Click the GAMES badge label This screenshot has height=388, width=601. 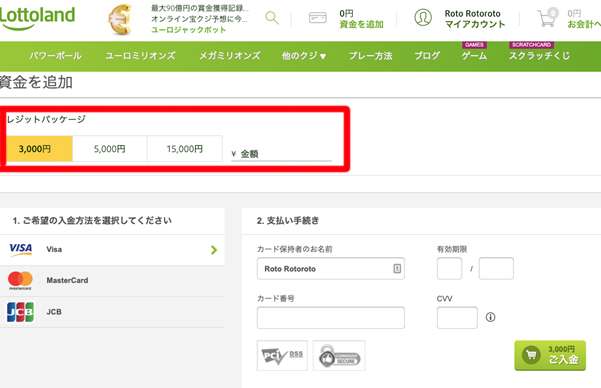474,45
